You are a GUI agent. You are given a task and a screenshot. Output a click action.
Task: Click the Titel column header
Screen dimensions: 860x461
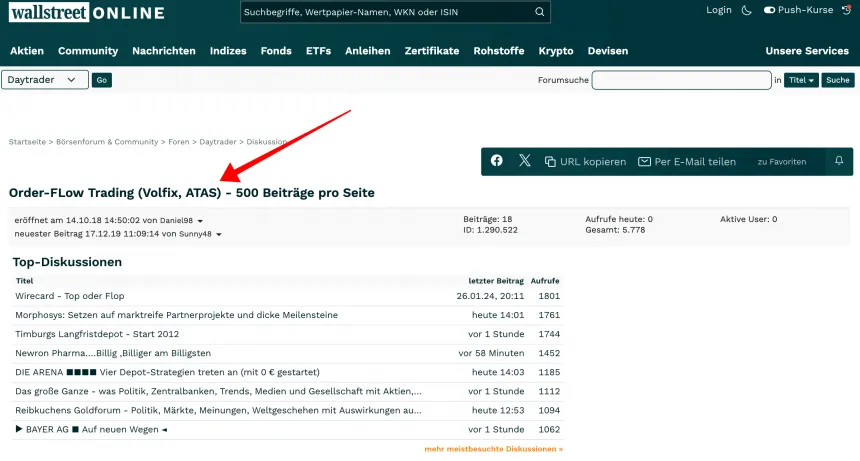(x=24, y=281)
